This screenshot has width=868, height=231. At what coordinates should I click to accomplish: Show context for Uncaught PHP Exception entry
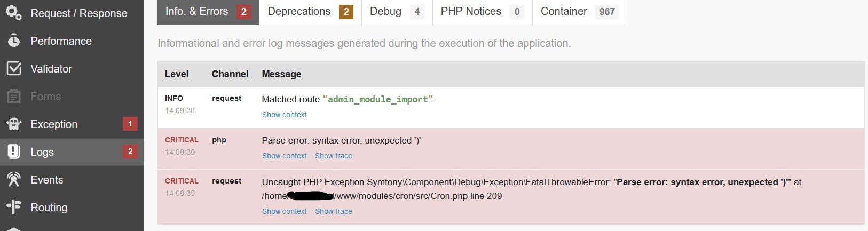point(284,211)
